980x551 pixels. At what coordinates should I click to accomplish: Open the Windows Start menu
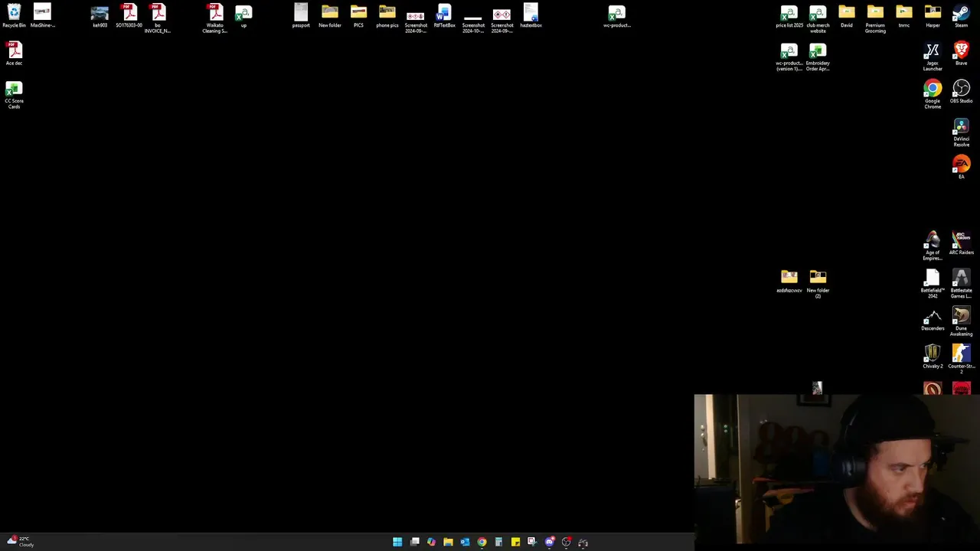pyautogui.click(x=397, y=542)
